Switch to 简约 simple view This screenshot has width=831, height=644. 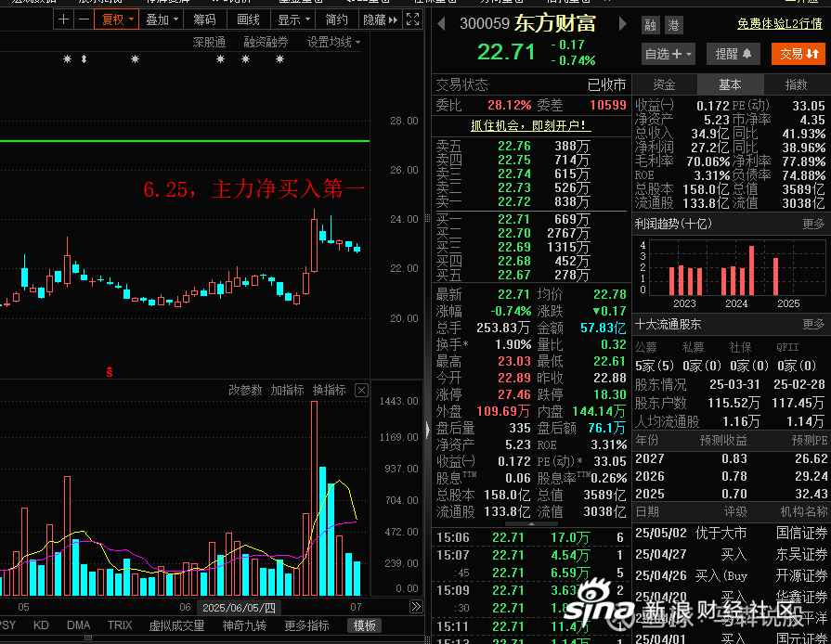[x=336, y=19]
